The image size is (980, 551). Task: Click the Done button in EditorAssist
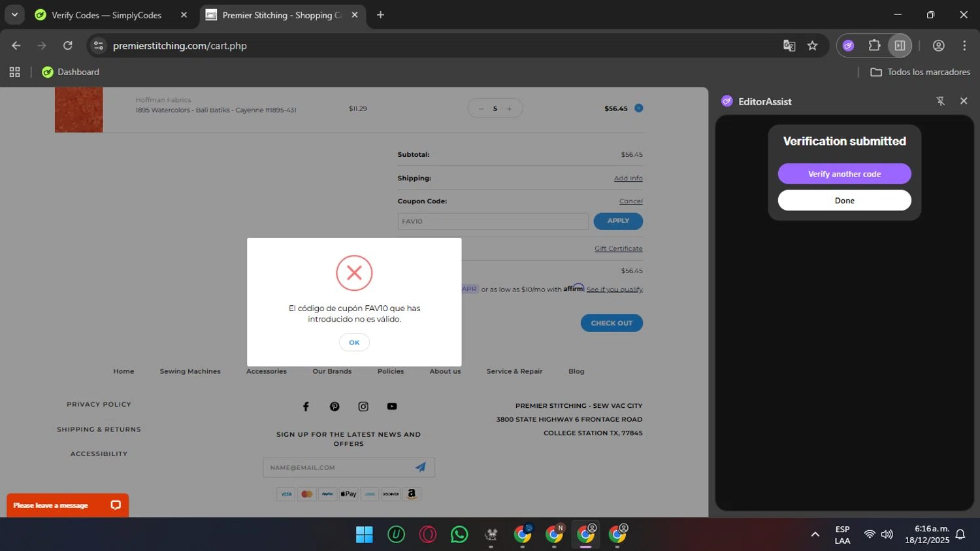pos(844,201)
